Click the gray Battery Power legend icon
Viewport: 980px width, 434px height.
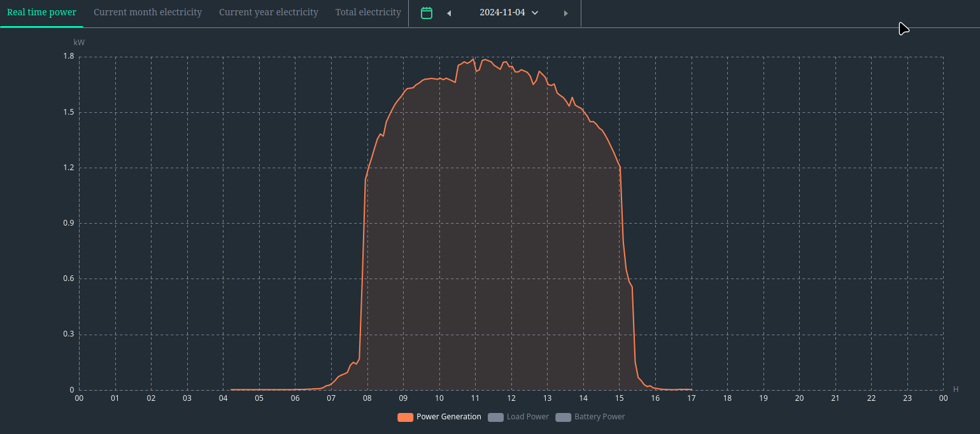coord(563,417)
